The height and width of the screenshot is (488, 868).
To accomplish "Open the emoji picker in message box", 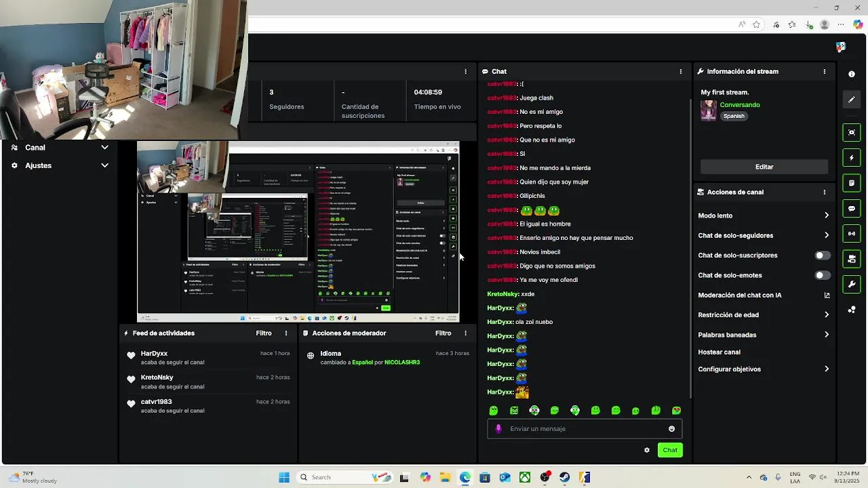I will 671,429.
